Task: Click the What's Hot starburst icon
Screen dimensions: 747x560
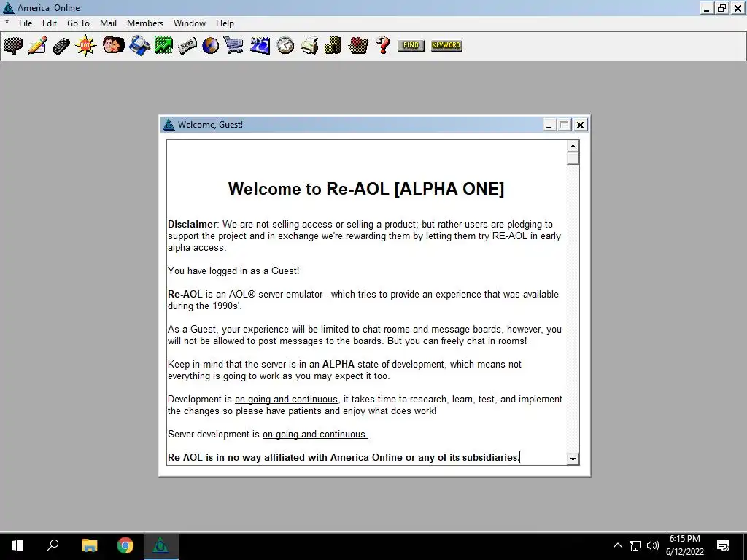Action: [x=86, y=46]
